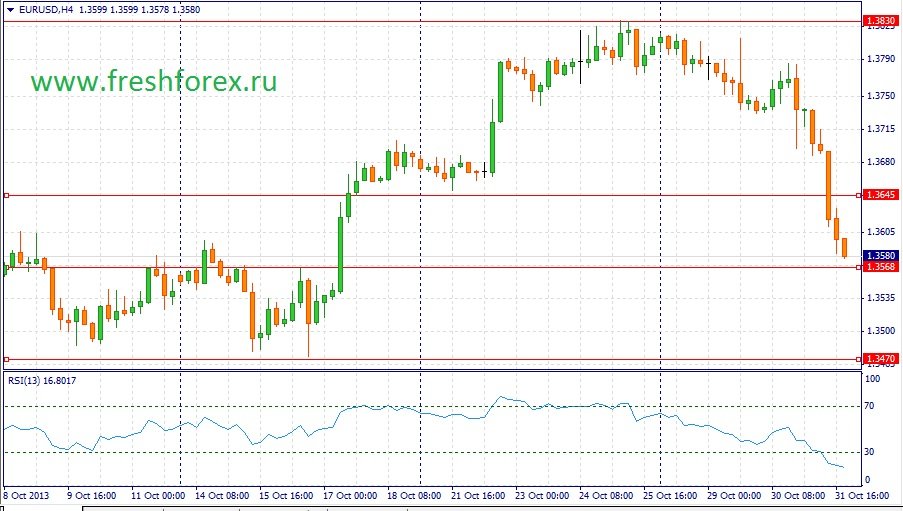Image resolution: width=903 pixels, height=511 pixels.
Task: Select the last orange candlestick near 1.3580
Action: [845, 248]
